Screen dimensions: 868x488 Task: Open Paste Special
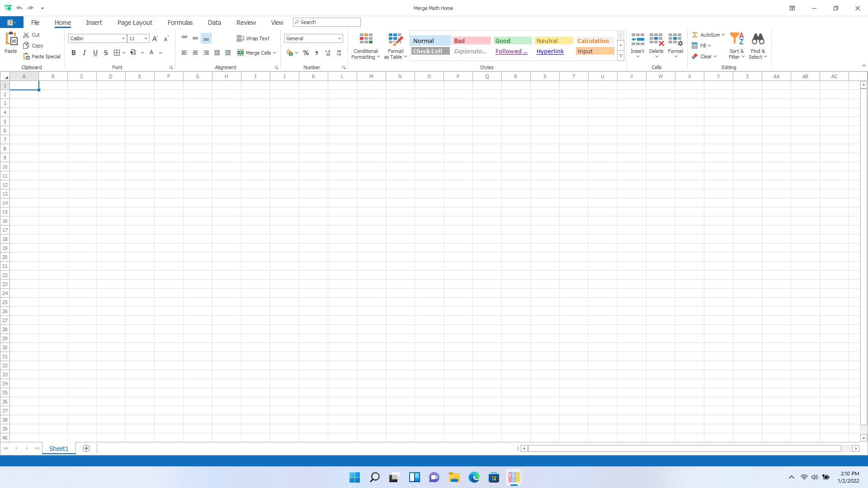click(x=42, y=56)
